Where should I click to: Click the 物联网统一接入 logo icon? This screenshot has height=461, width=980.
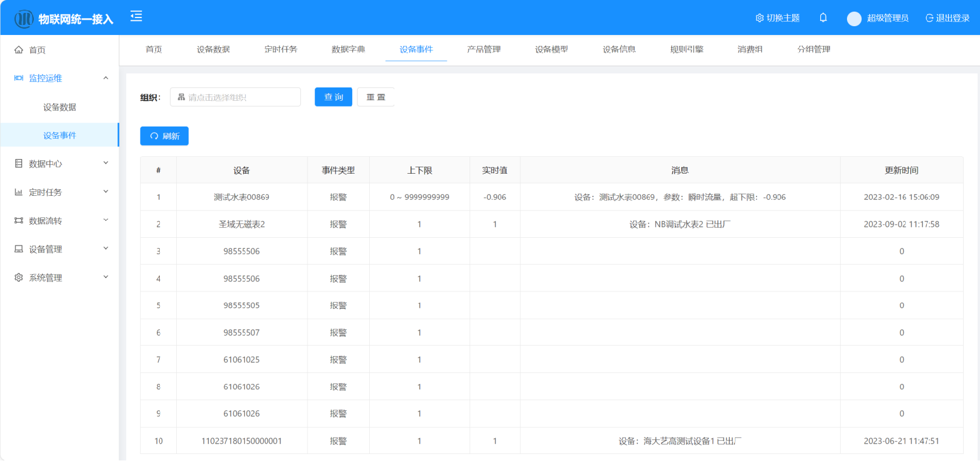pos(24,19)
